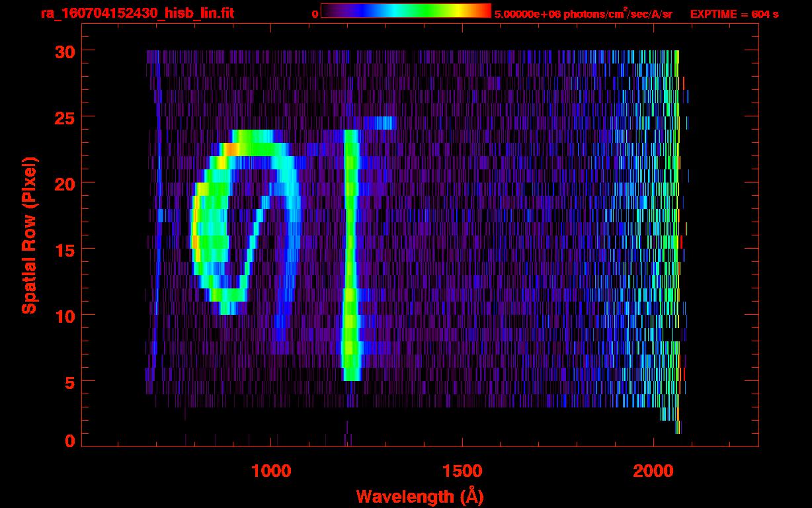Click the 30 spatial row tick label

click(x=65, y=51)
